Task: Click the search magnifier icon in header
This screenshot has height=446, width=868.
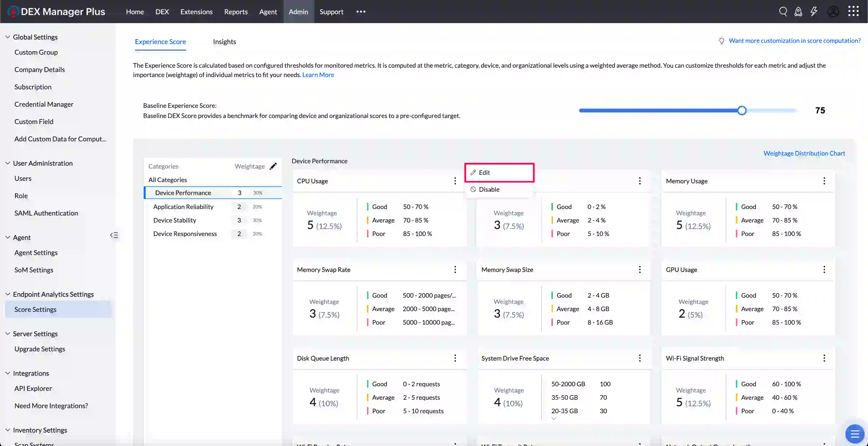Action: click(x=783, y=12)
